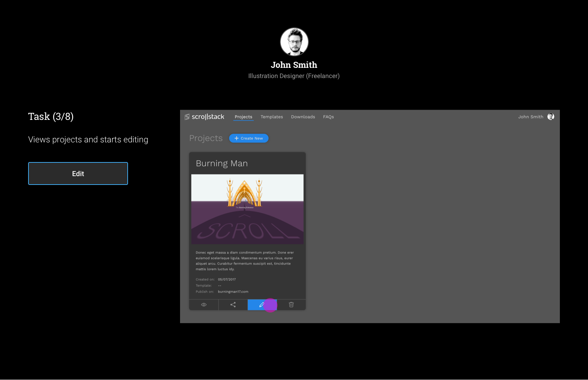Viewport: 588px width, 380px height.
Task: Switch to the Templates tab
Action: tap(271, 117)
